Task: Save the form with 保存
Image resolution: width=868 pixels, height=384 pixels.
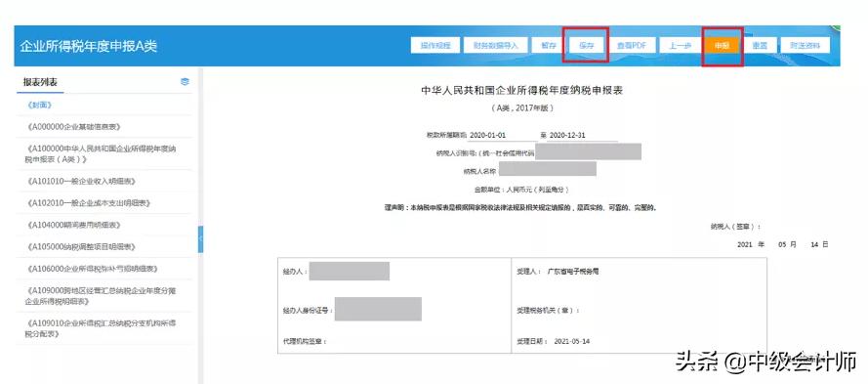Action: 586,46
